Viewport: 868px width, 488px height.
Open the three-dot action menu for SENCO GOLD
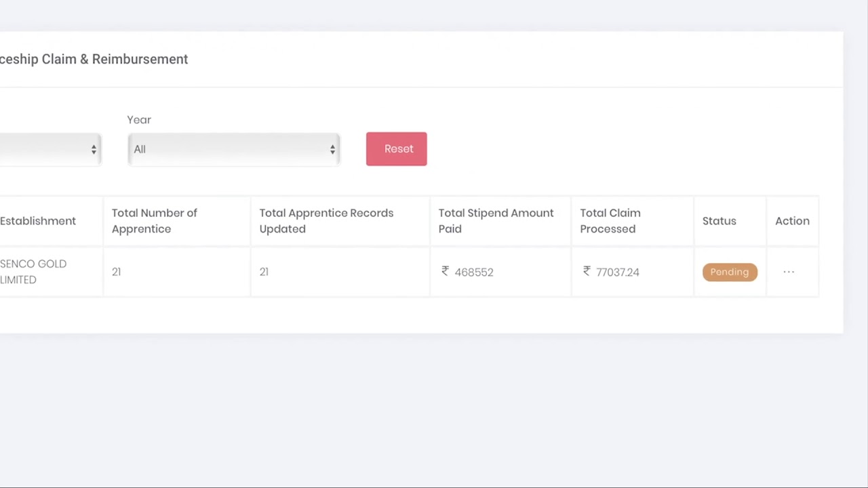(789, 272)
